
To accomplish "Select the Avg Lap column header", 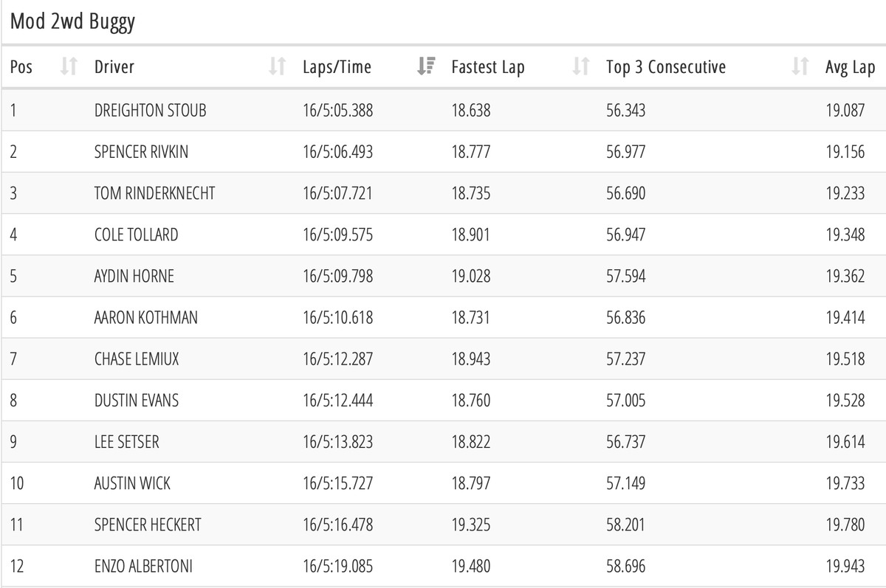I will tap(850, 68).
